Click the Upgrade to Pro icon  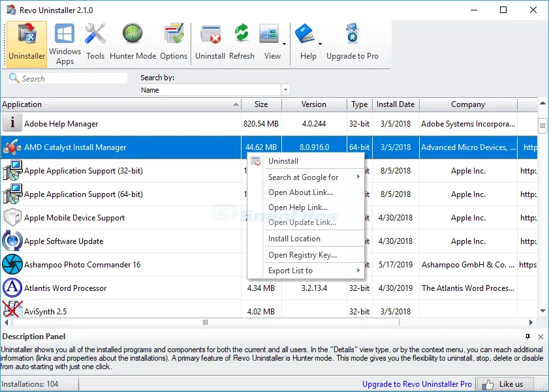pos(353,33)
